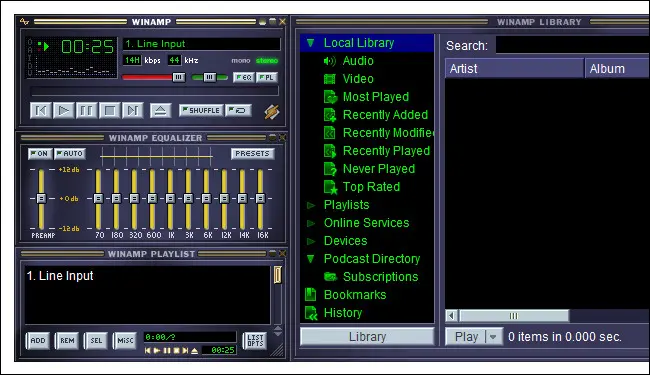Click the Artist column header
Viewport: 650px width, 375px height.
coord(514,68)
